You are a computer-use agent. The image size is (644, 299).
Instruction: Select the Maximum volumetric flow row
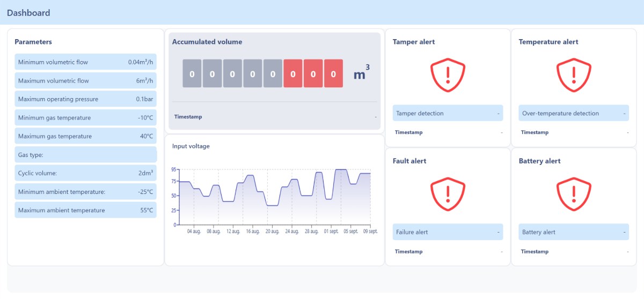(85, 80)
